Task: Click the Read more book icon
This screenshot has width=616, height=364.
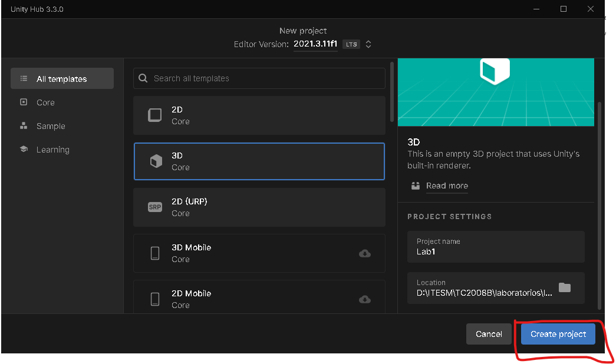Action: click(416, 186)
